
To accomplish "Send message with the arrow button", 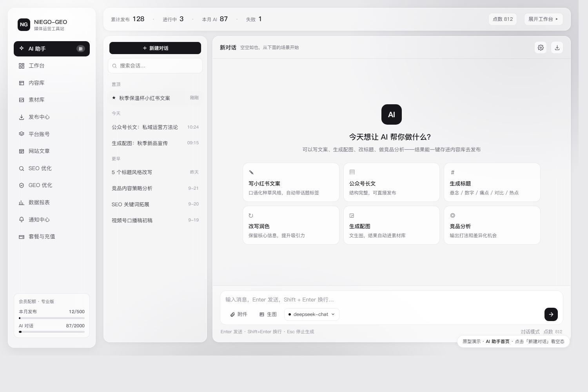I will click(551, 314).
